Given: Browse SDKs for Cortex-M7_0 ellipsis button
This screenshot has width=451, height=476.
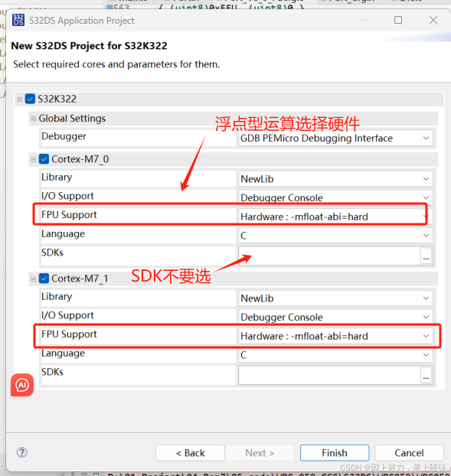Looking at the screenshot, I should 426,256.
